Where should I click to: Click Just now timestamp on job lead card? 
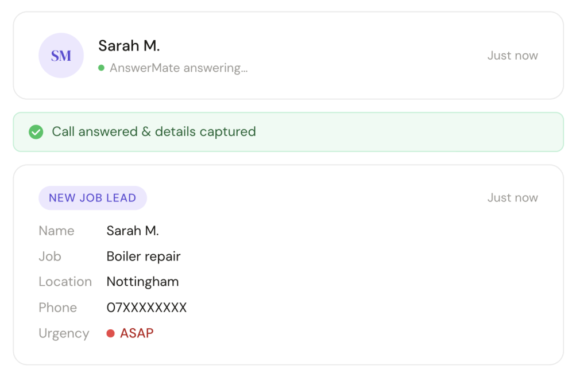coord(512,198)
